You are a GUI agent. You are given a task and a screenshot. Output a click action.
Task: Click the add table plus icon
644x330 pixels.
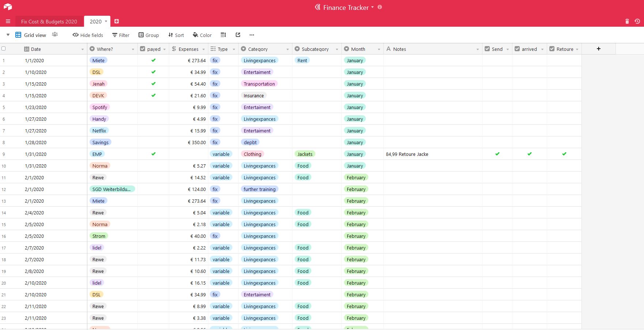point(117,22)
